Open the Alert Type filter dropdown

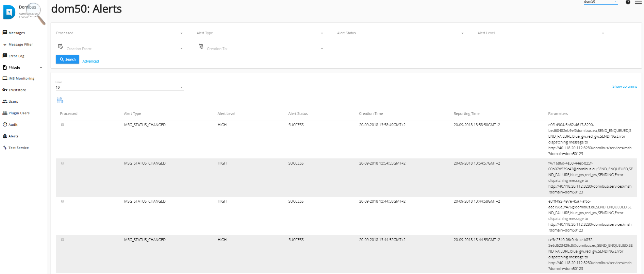(260, 33)
